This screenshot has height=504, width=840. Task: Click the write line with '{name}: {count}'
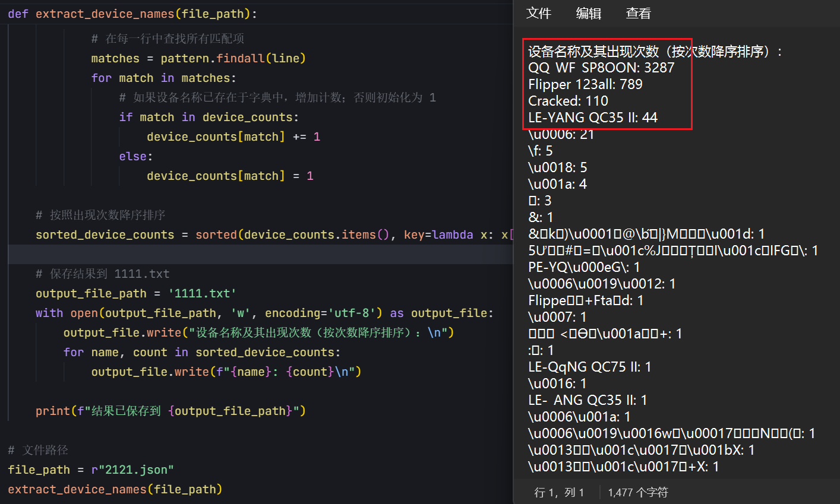click(x=226, y=372)
